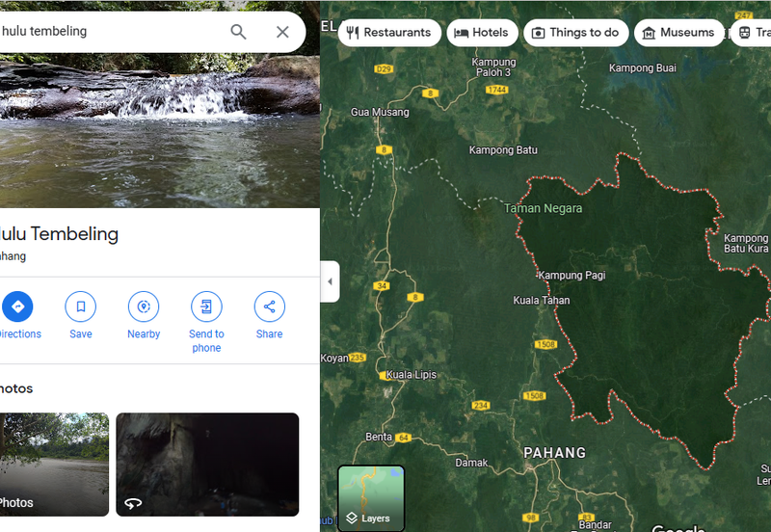771x532 pixels.
Task: Click the Directions icon
Action: 17,307
